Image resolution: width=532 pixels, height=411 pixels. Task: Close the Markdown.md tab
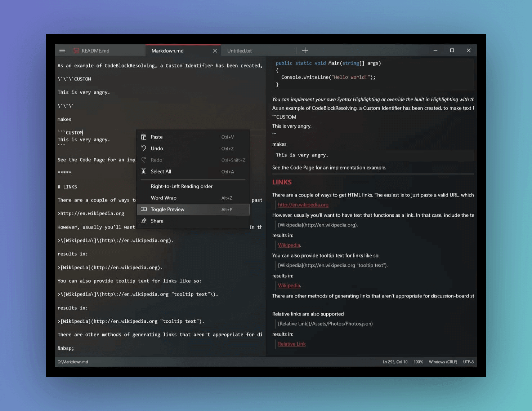[x=215, y=51]
